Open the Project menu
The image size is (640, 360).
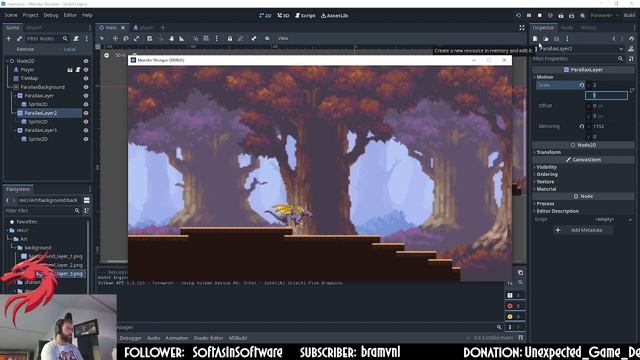click(30, 15)
